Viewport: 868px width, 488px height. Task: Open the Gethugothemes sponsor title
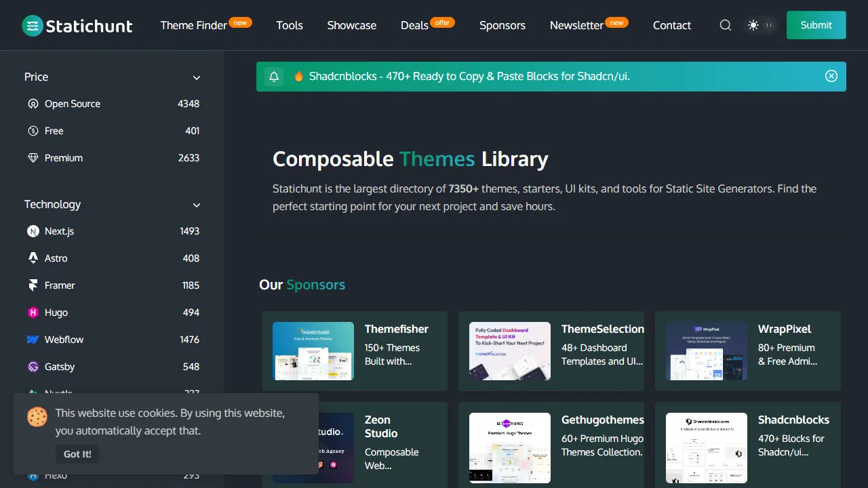coord(603,420)
